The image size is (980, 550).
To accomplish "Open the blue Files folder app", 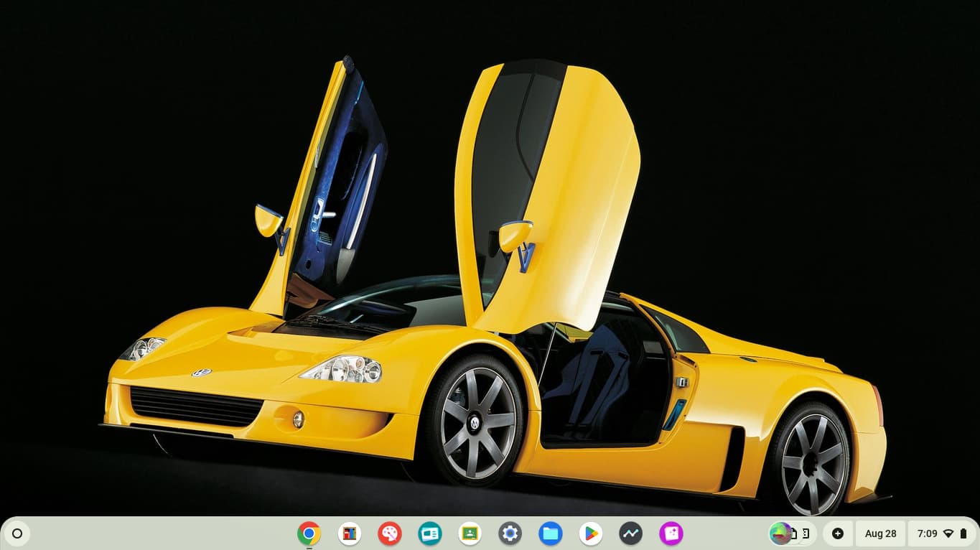I will pyautogui.click(x=551, y=533).
